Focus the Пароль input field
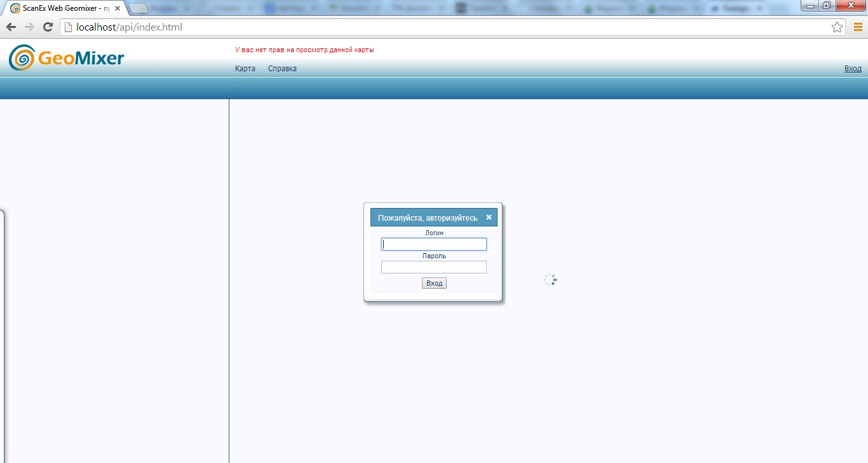 pyautogui.click(x=434, y=267)
